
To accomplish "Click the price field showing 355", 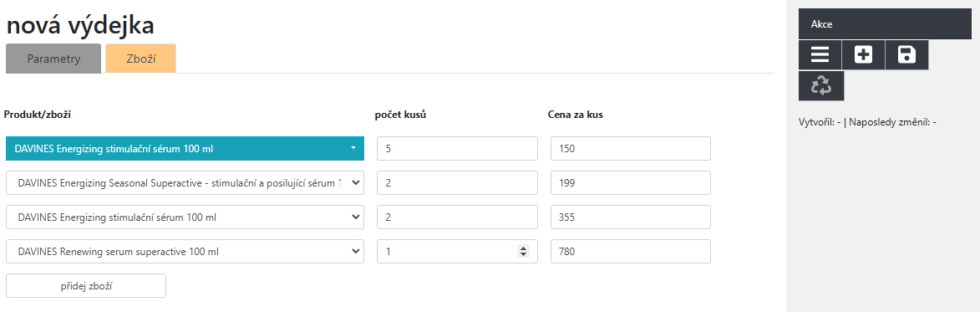I will coord(631,217).
